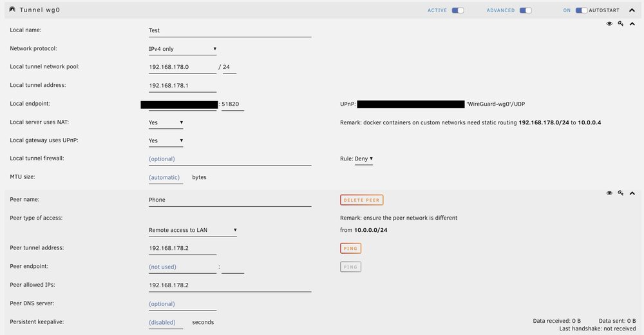Screen dimensions: 644x335
Task: Open the Local gateway uses UPnP dropdown
Action: [166, 140]
